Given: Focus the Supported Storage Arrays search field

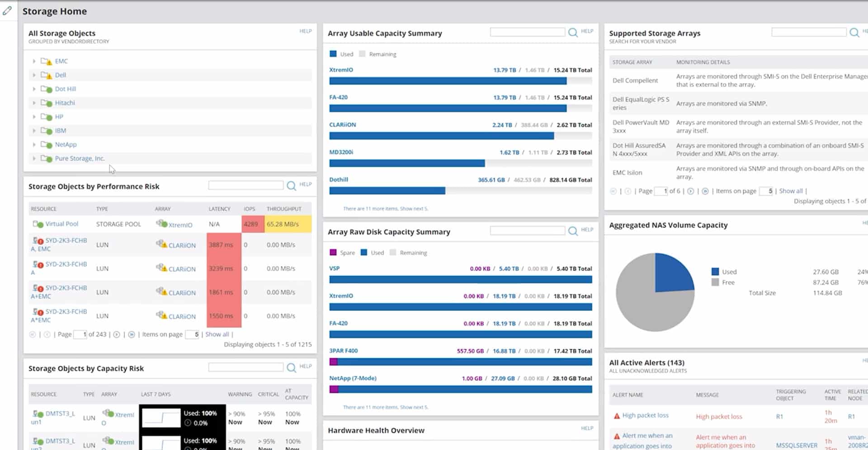Looking at the screenshot, I should pos(809,32).
